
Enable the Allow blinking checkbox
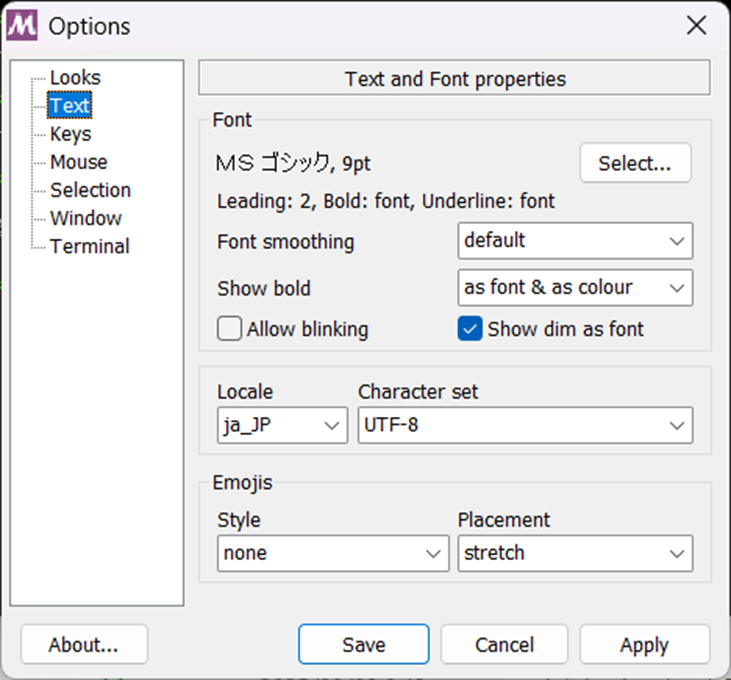[x=229, y=329]
